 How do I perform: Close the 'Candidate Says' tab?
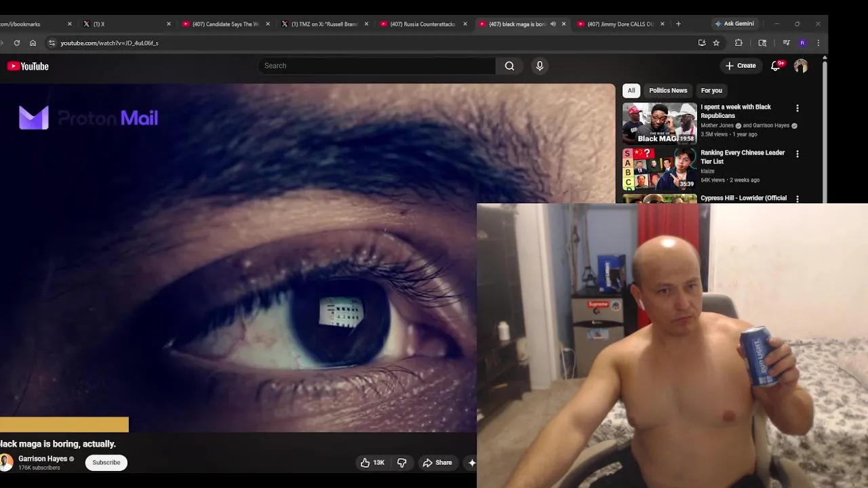pos(268,24)
